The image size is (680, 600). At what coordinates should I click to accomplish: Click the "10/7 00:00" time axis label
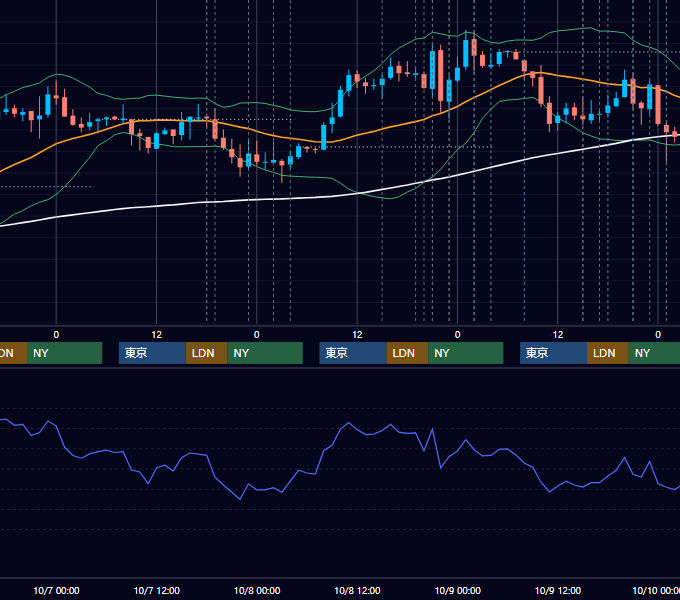(56, 590)
